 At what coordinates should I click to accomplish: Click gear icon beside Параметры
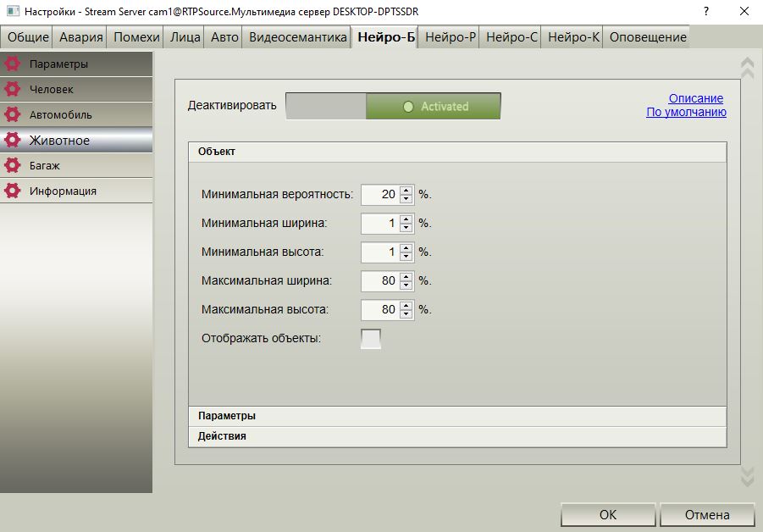pos(12,64)
